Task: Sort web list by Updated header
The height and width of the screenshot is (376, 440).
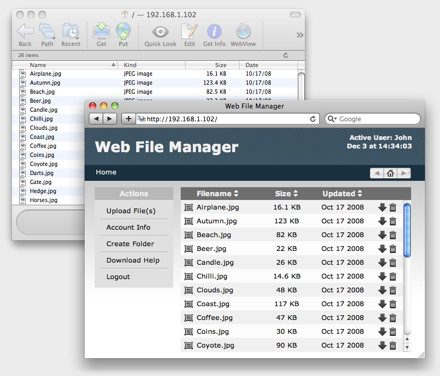Action: 342,194
